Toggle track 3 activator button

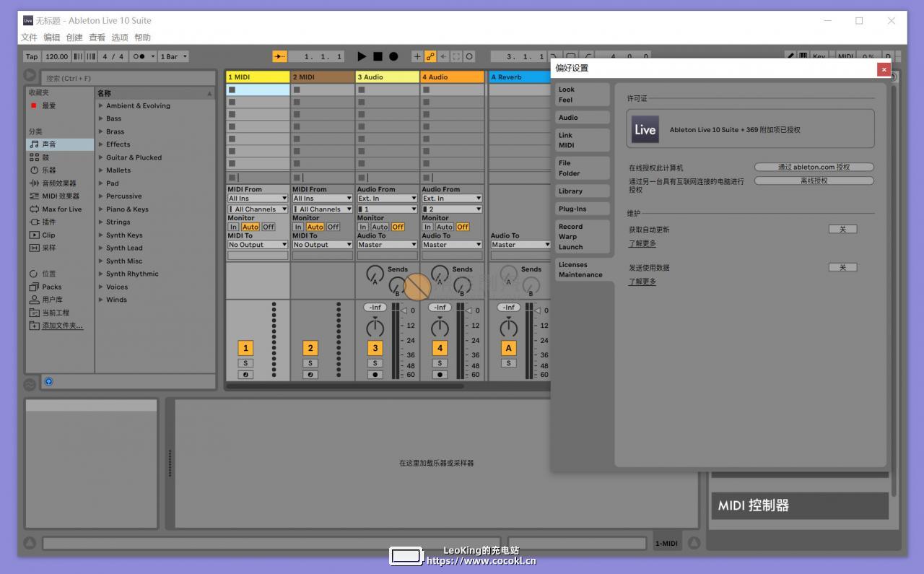click(375, 348)
